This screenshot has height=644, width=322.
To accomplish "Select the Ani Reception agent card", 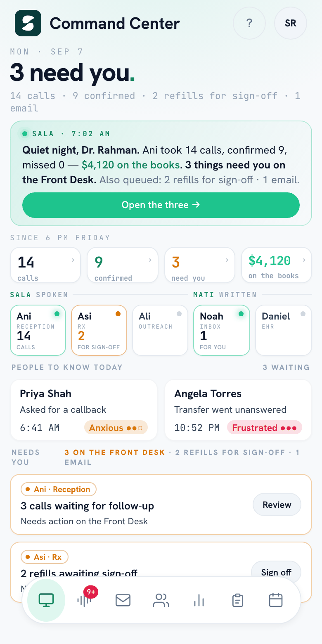I will pos(38,330).
